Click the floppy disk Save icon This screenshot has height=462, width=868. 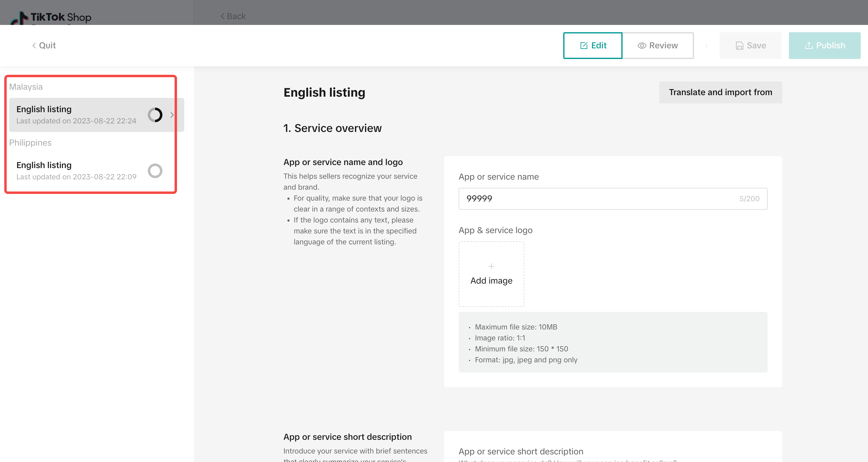(x=739, y=46)
